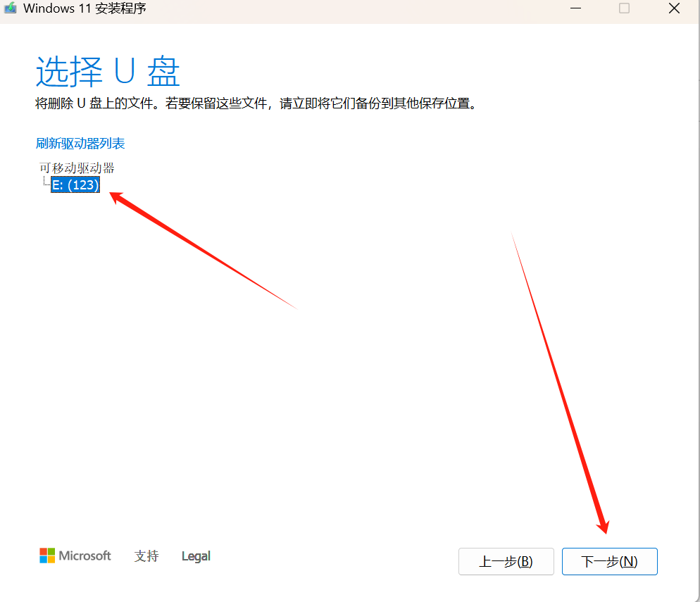Click Microsoft branding at bottom left
Viewport: 700px width, 602px height.
(x=75, y=556)
